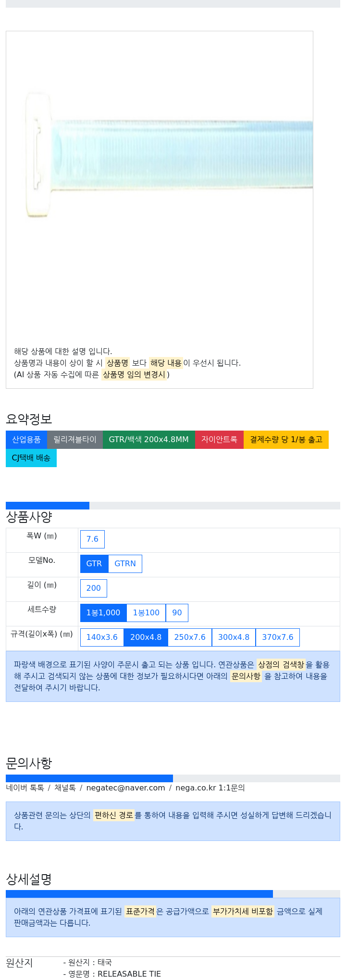Image resolution: width=346 pixels, height=980 pixels.
Task: Choose size 200x4.8
Action: point(146,637)
